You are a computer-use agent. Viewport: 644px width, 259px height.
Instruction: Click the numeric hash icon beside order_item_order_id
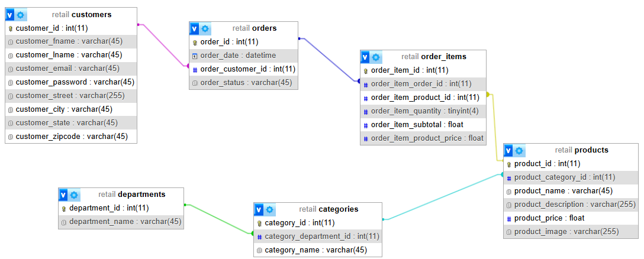366,84
